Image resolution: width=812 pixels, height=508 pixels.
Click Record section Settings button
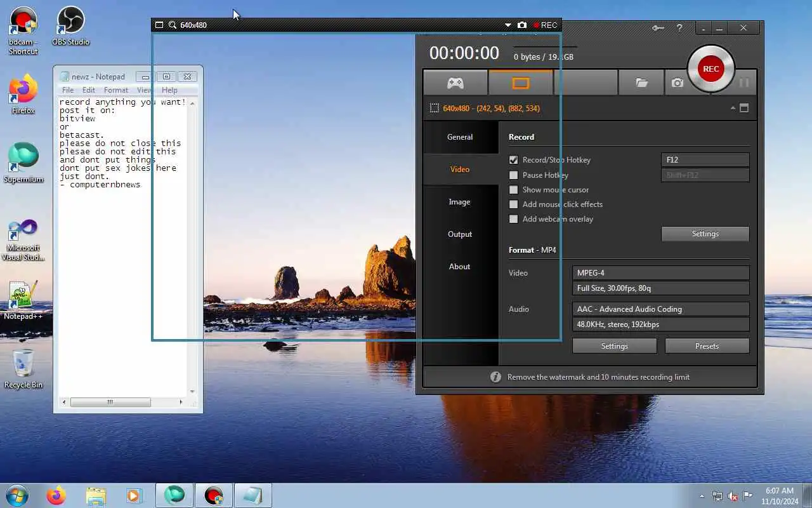click(x=705, y=234)
